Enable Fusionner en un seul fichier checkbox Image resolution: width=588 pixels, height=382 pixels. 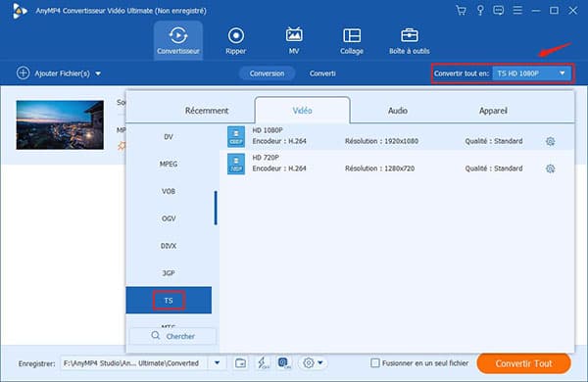point(375,362)
